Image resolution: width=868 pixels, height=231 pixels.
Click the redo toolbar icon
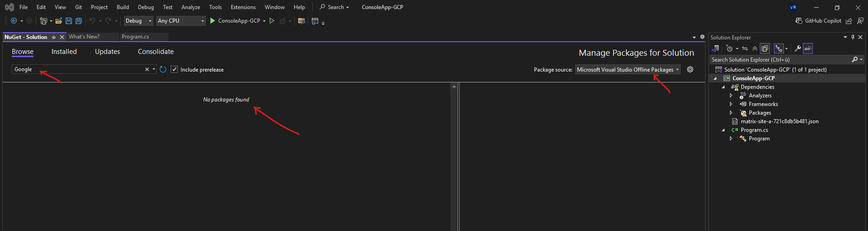click(108, 21)
